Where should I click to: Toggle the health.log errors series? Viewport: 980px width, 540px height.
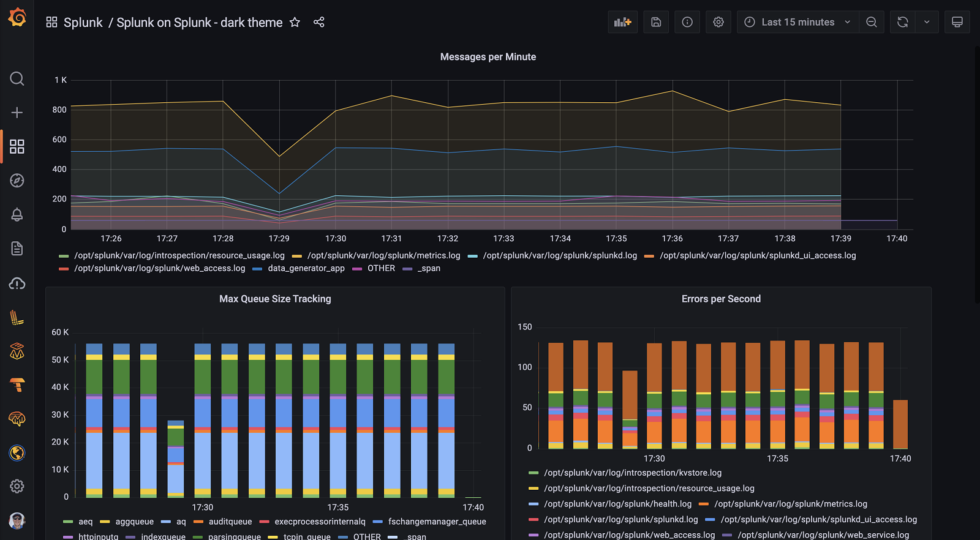618,504
